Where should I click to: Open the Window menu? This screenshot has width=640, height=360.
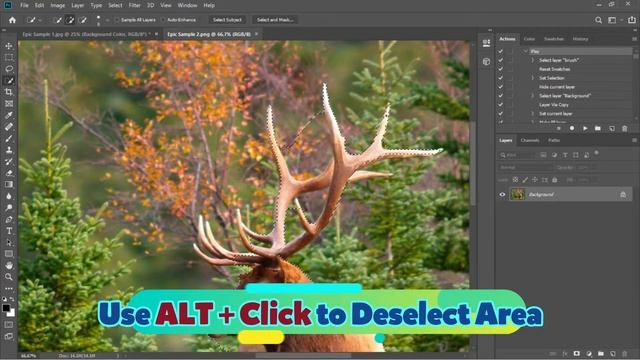(x=187, y=5)
